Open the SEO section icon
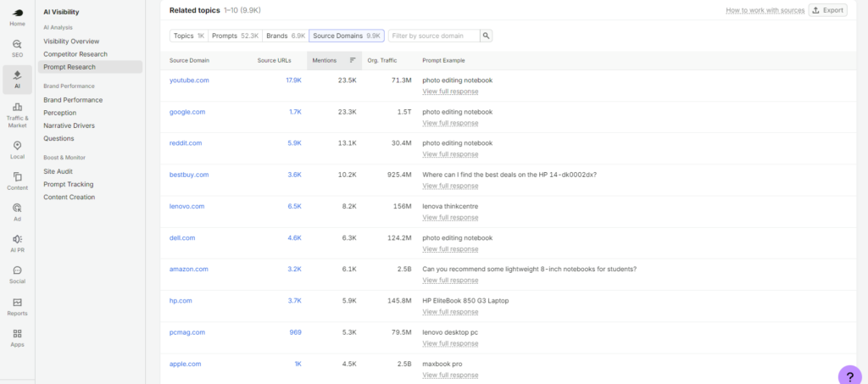868x384 pixels. pyautogui.click(x=17, y=44)
